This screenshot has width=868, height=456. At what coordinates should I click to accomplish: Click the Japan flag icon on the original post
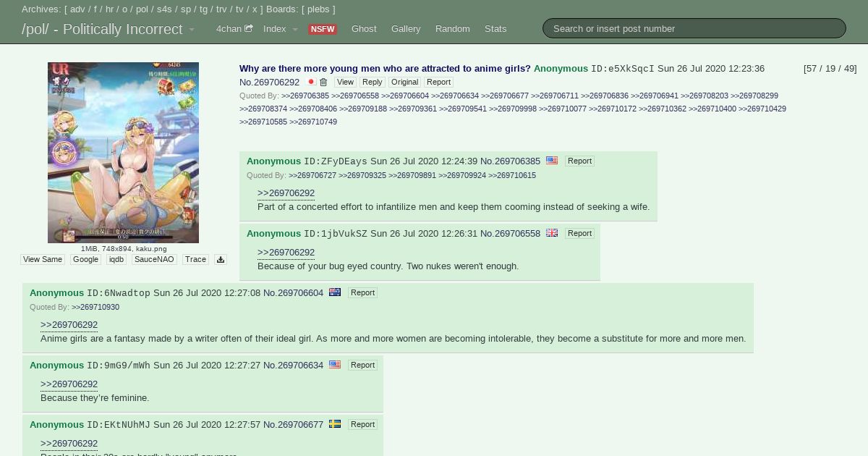[311, 83]
